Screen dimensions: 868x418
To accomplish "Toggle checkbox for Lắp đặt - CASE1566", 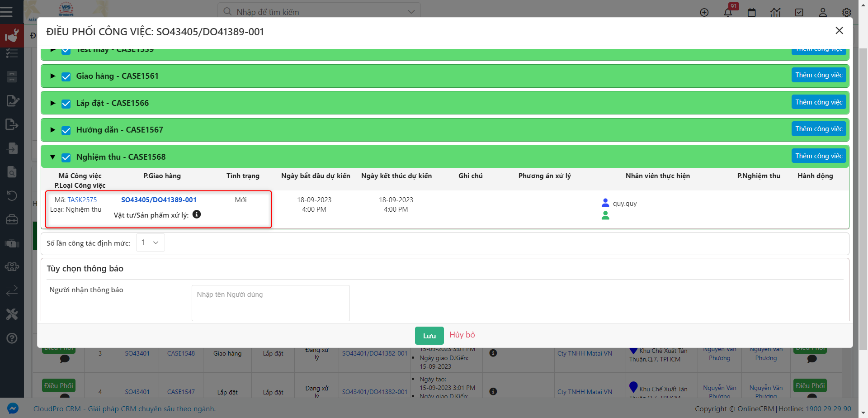I will (66, 104).
